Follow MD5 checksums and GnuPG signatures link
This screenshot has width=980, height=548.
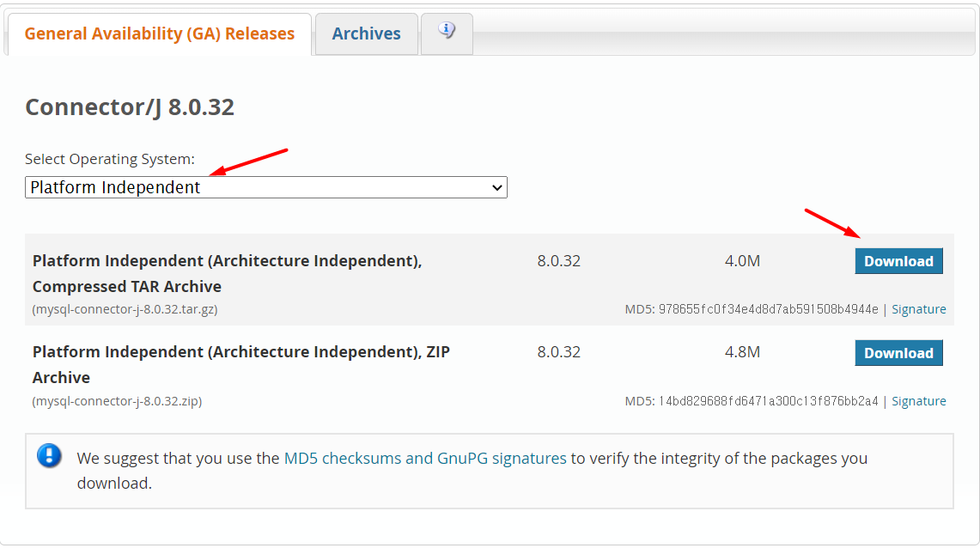tap(425, 458)
